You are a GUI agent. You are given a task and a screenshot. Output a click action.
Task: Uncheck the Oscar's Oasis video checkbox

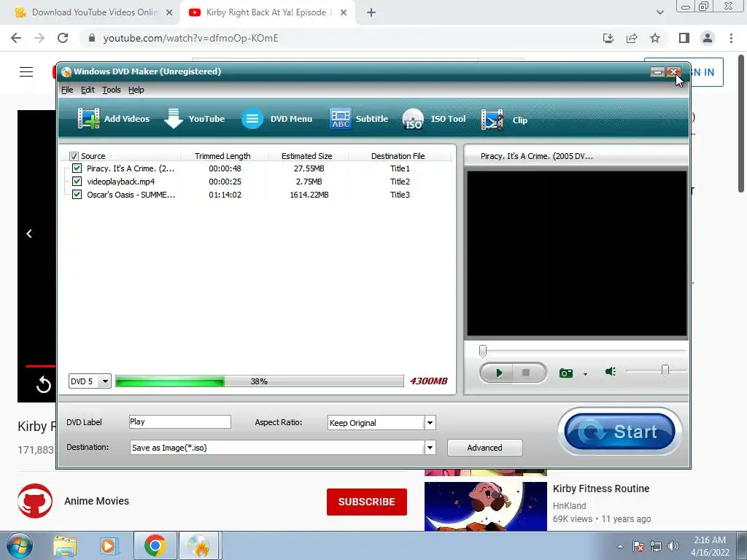[77, 194]
